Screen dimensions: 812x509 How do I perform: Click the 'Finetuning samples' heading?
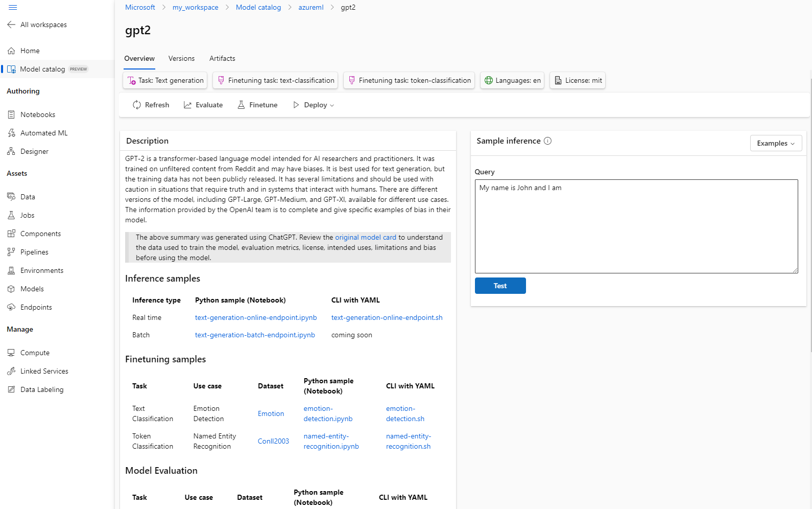tap(165, 359)
